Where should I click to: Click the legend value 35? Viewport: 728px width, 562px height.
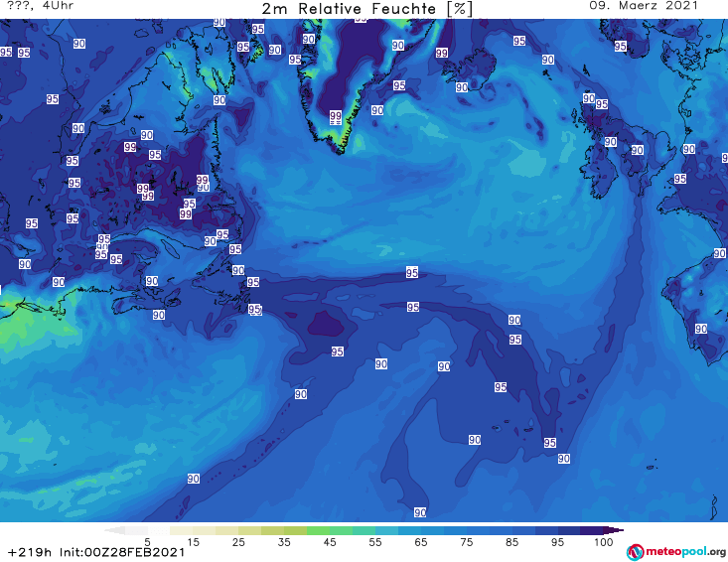(284, 542)
